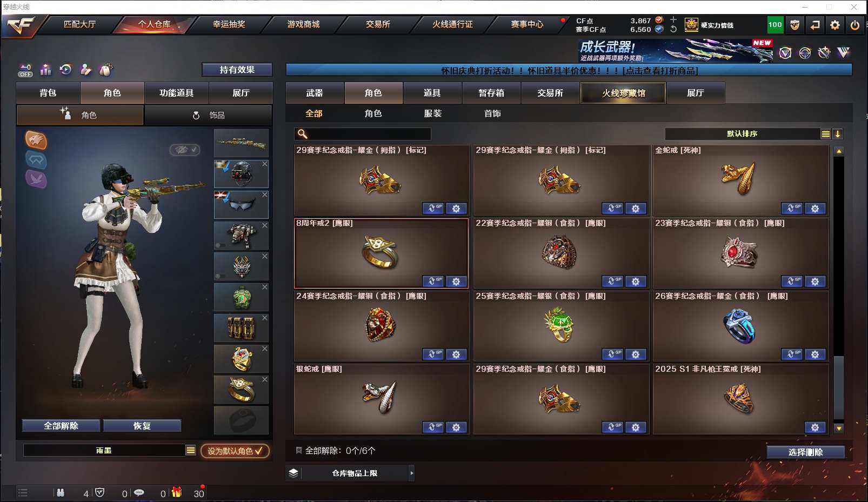Screen dimensions: 868x502
Task: Click the power exit icon
Action: pos(855,25)
